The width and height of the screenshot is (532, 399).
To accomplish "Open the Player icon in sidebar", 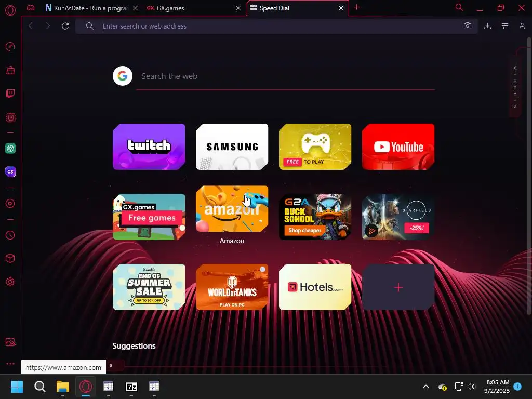I will coord(10,203).
